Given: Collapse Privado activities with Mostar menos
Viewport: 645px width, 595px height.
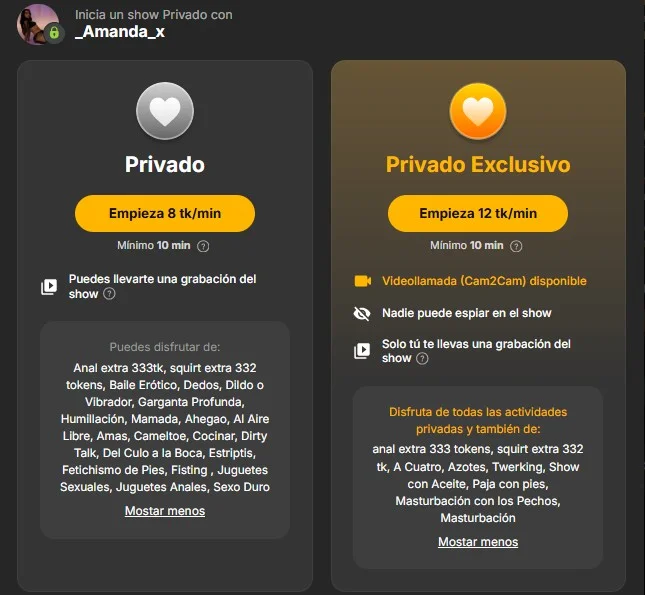Looking at the screenshot, I should [165, 511].
